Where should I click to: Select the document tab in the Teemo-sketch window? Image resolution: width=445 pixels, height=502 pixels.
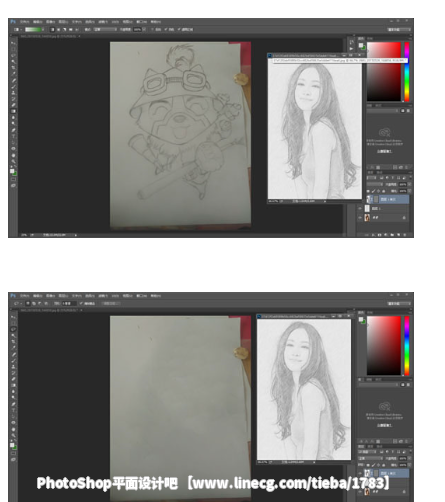point(50,36)
